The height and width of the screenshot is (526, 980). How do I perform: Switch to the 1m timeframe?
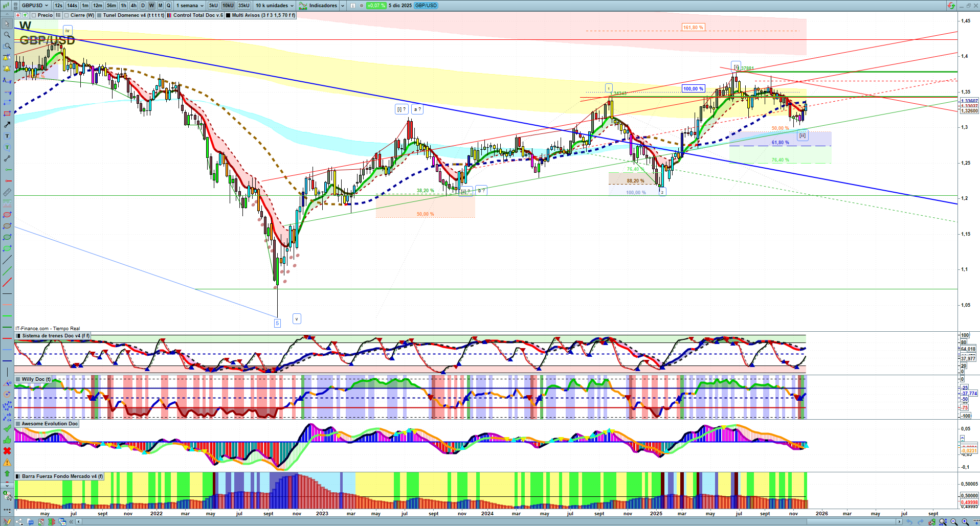coord(85,6)
